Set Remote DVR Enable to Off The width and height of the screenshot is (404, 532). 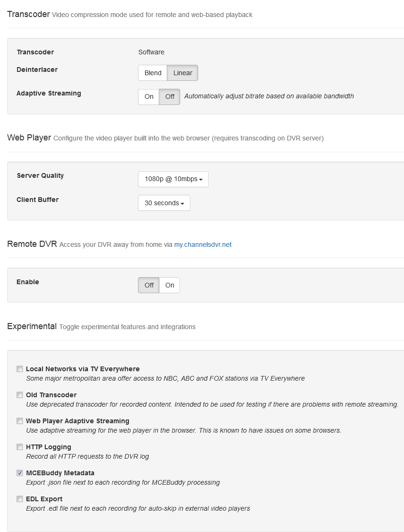(x=149, y=285)
